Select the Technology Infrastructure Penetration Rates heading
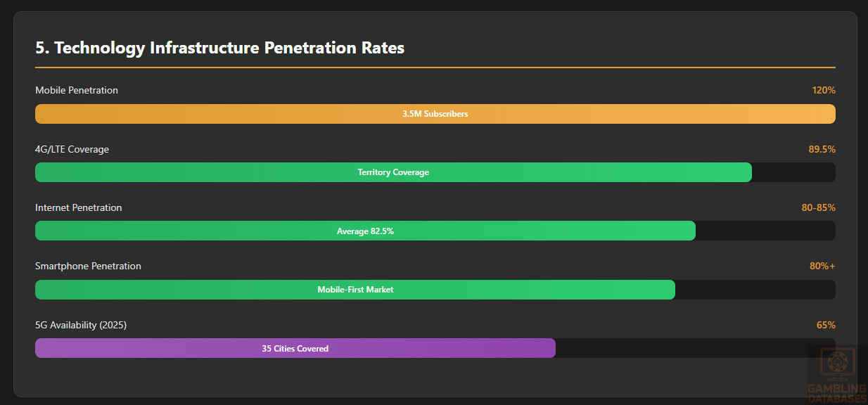This screenshot has height=405, width=868. click(x=220, y=48)
